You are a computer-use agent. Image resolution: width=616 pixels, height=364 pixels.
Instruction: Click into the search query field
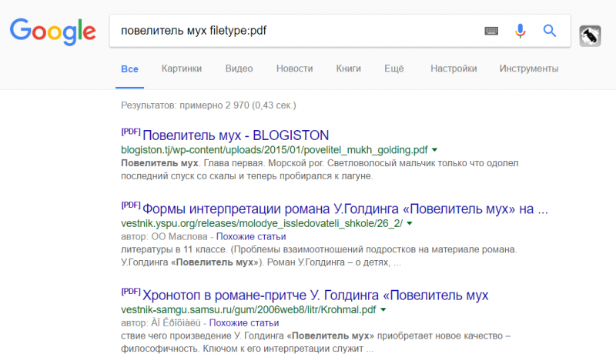(293, 31)
